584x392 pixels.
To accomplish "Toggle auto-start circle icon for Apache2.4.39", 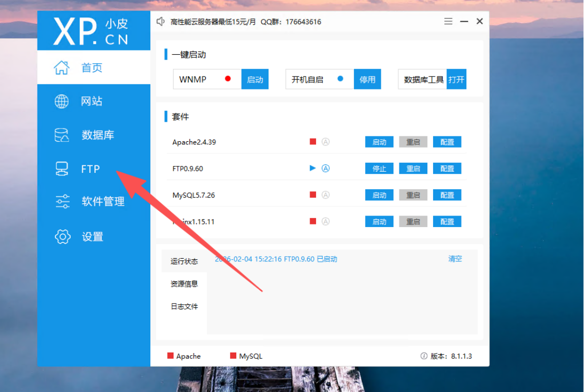I will pos(325,142).
